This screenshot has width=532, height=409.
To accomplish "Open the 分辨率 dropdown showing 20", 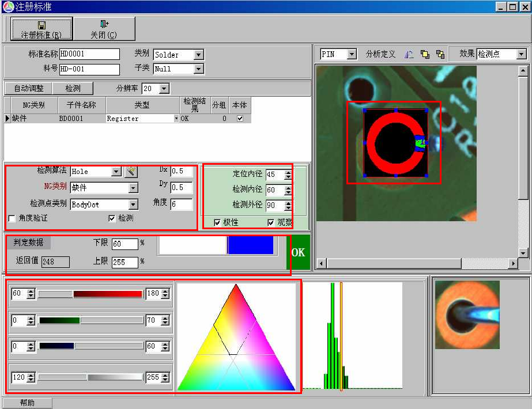I will (x=164, y=89).
